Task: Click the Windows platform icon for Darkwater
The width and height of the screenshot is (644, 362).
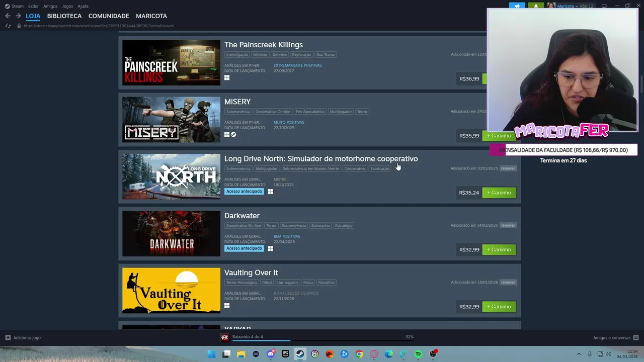Action: [x=270, y=248]
